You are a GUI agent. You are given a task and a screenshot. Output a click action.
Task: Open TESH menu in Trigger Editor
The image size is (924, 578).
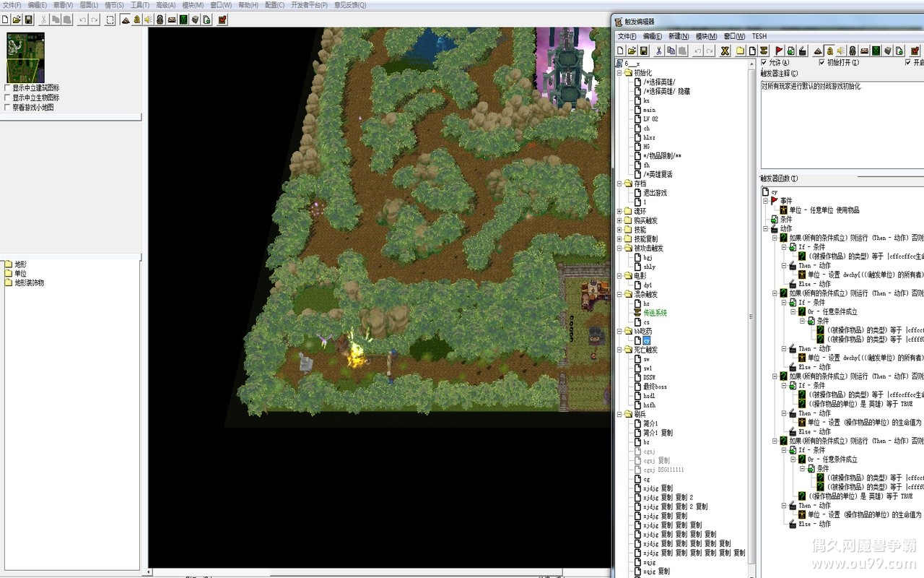coord(759,36)
